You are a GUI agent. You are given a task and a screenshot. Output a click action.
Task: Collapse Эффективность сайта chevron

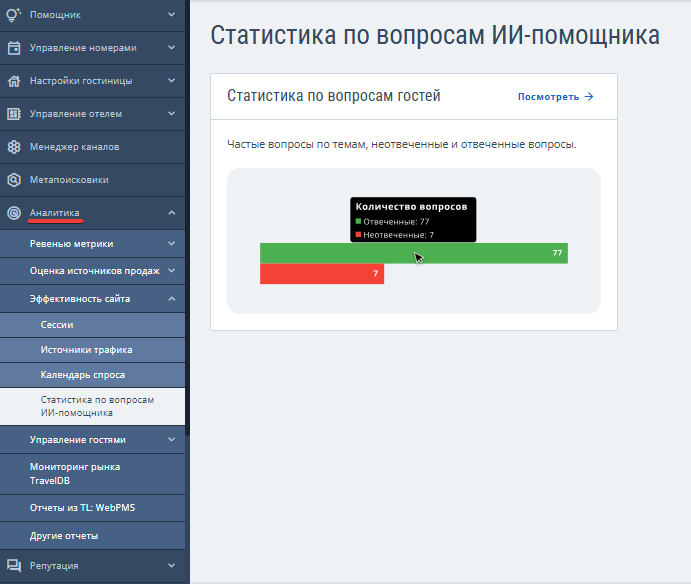(171, 298)
